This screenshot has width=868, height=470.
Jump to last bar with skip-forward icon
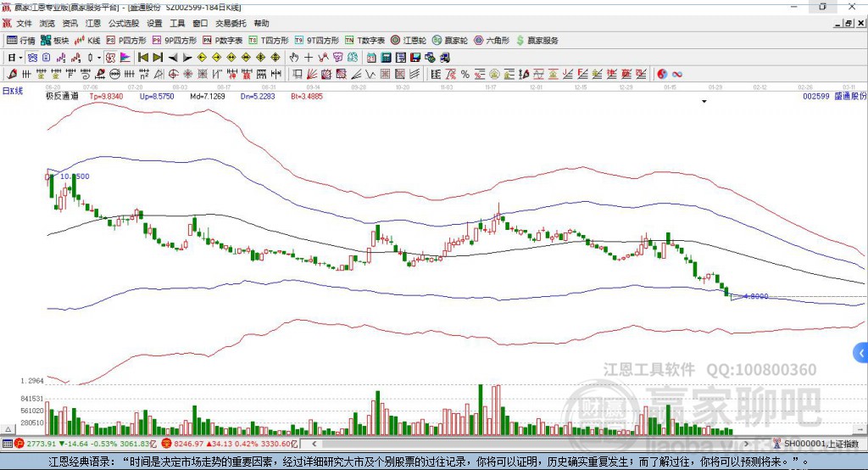pyautogui.click(x=158, y=58)
